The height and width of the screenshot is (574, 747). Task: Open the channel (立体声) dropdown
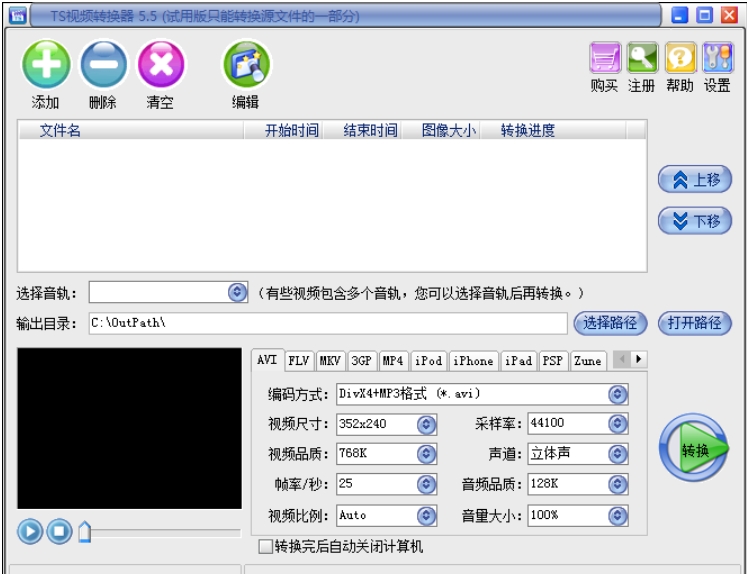(x=617, y=454)
